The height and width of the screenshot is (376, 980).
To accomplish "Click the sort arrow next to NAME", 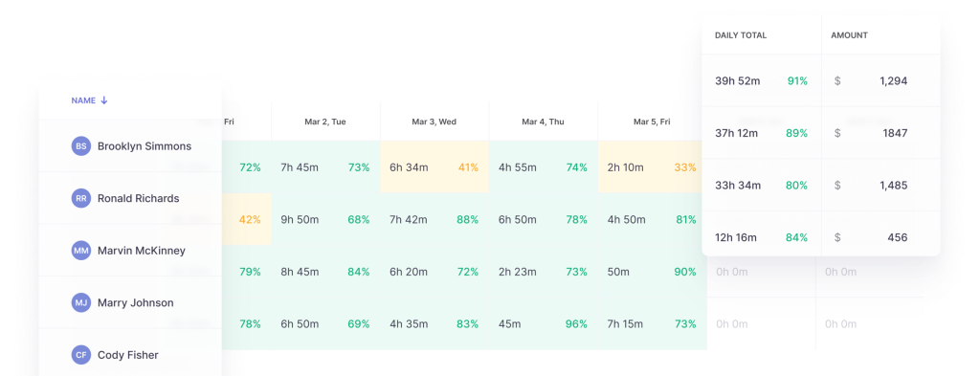I will [x=104, y=100].
